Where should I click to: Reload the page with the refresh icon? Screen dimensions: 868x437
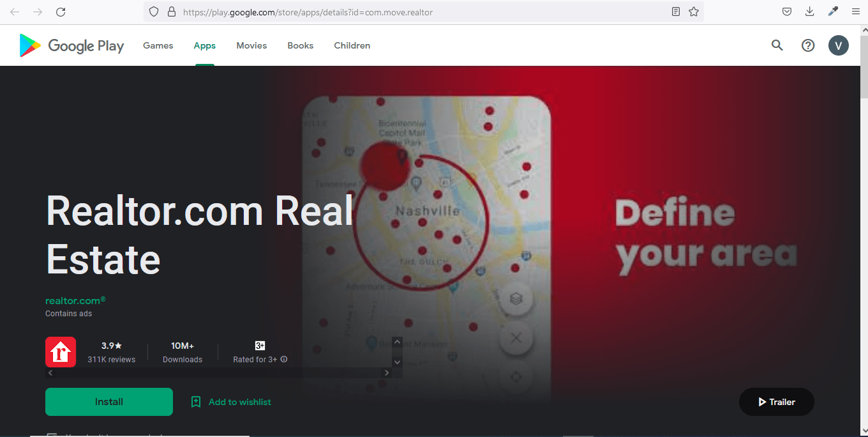[61, 12]
